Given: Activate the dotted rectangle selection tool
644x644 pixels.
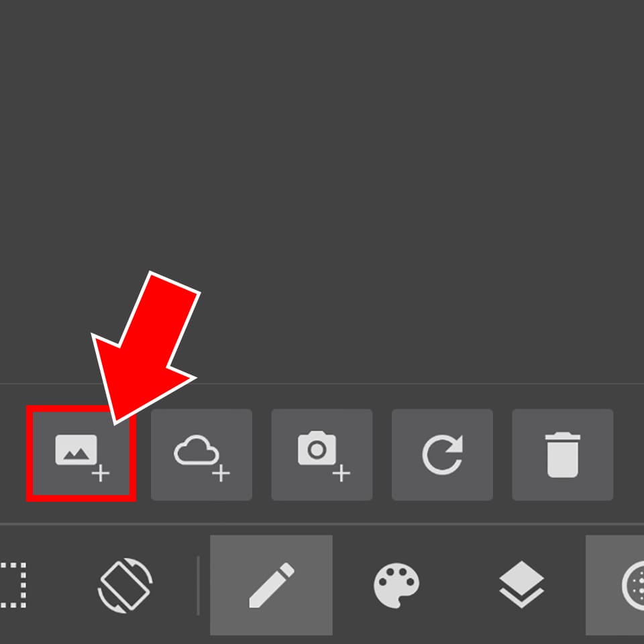Looking at the screenshot, I should point(13,585).
